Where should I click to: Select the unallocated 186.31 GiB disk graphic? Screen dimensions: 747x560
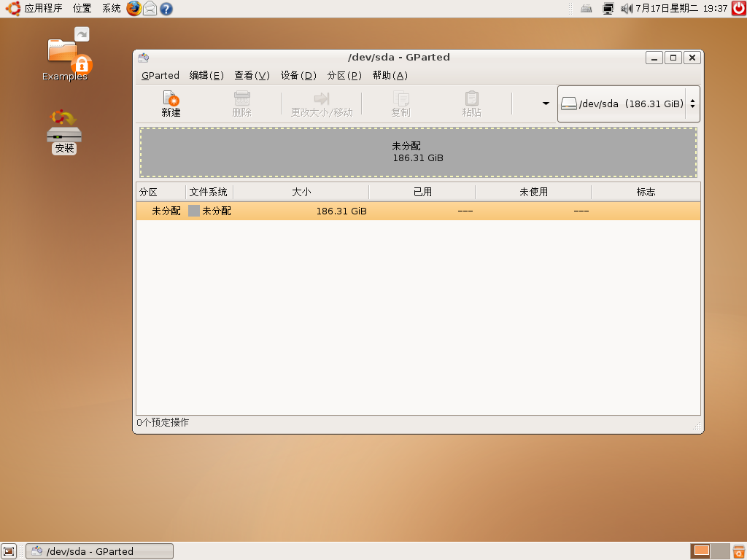point(418,152)
